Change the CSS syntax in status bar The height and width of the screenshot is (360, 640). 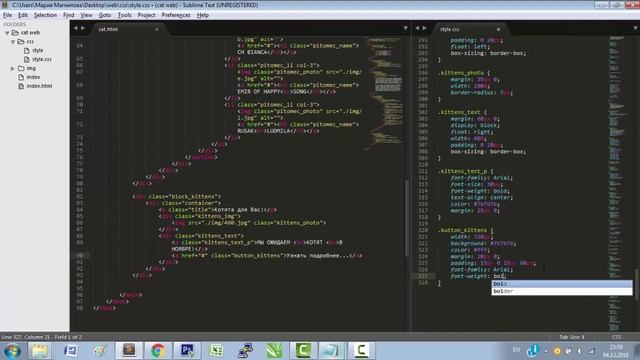click(x=616, y=337)
